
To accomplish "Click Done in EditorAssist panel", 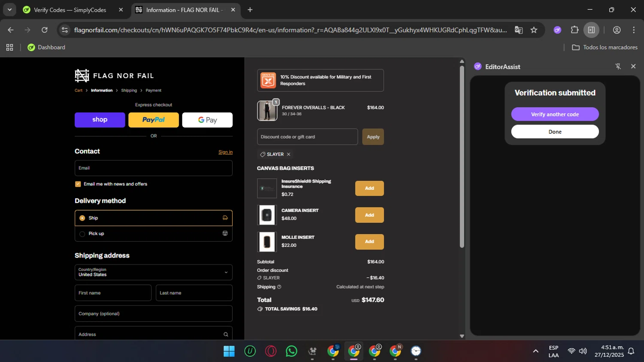I will 555,132.
